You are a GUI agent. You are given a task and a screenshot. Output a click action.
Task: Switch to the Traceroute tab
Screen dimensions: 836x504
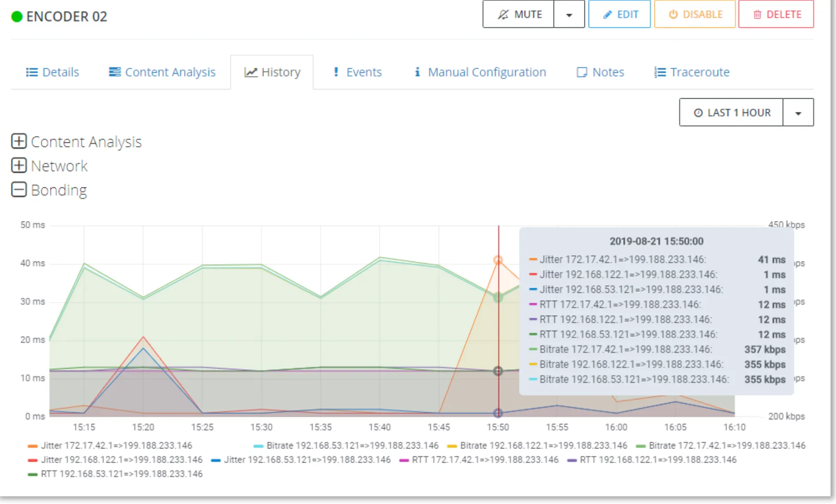(x=692, y=72)
